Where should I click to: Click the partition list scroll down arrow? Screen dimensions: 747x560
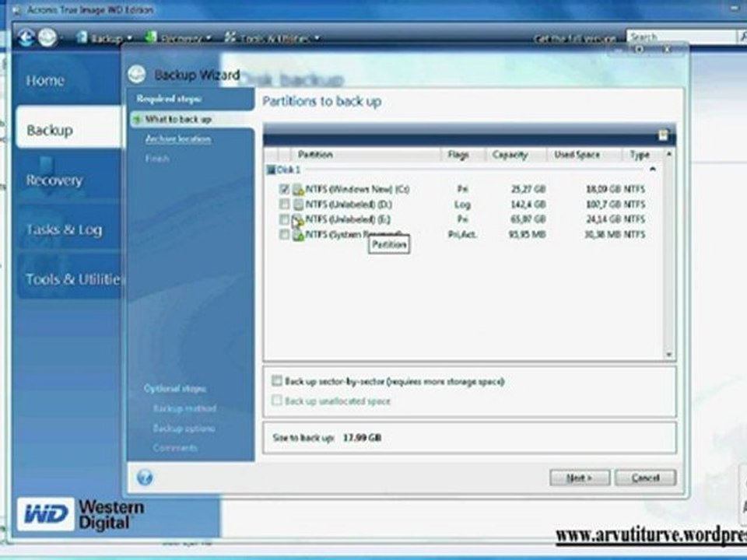(x=669, y=355)
